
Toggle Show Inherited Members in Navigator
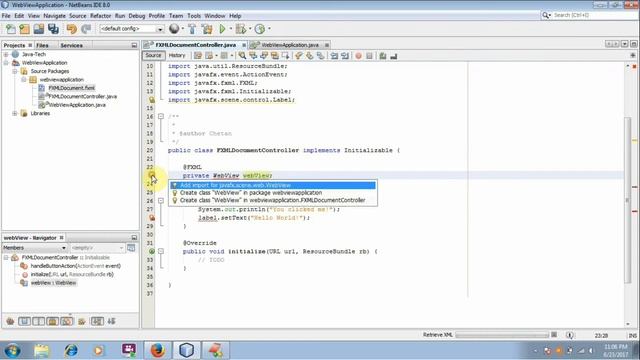10,322
